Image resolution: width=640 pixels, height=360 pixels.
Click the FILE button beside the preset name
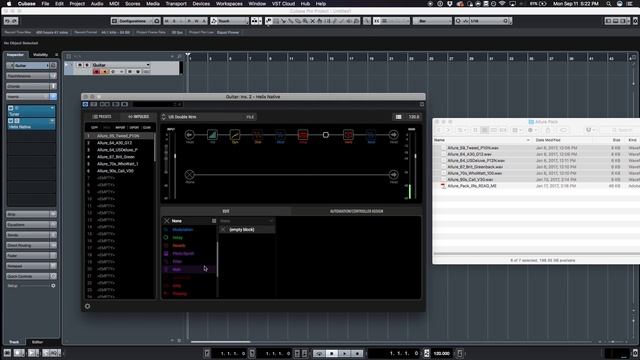click(250, 117)
